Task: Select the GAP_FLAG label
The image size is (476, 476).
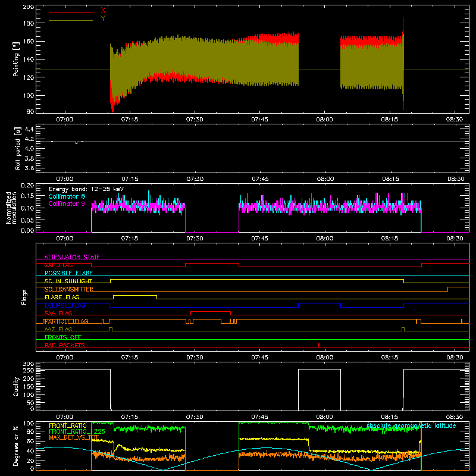Action: tap(58, 265)
